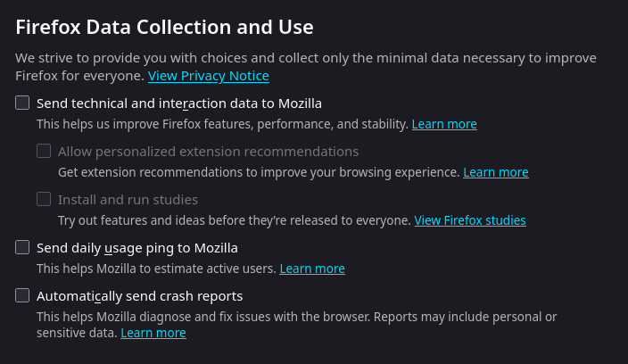This screenshot has height=364, width=628.
Task: Click the 'Allow personalized extension recommendations' label text
Action: pyautogui.click(x=208, y=151)
